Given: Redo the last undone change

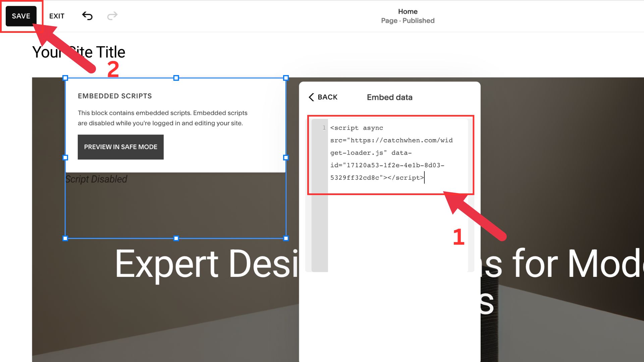Looking at the screenshot, I should pyautogui.click(x=112, y=16).
